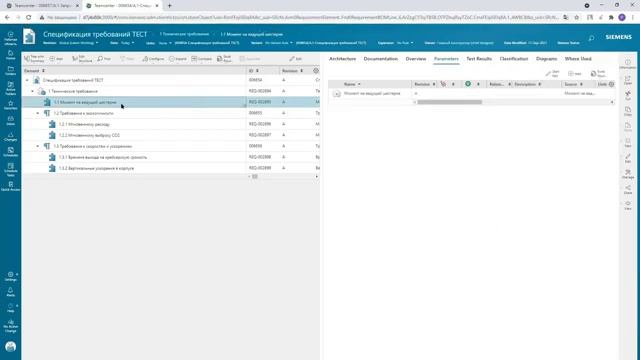Switch to the Where Used tab

coord(578,59)
